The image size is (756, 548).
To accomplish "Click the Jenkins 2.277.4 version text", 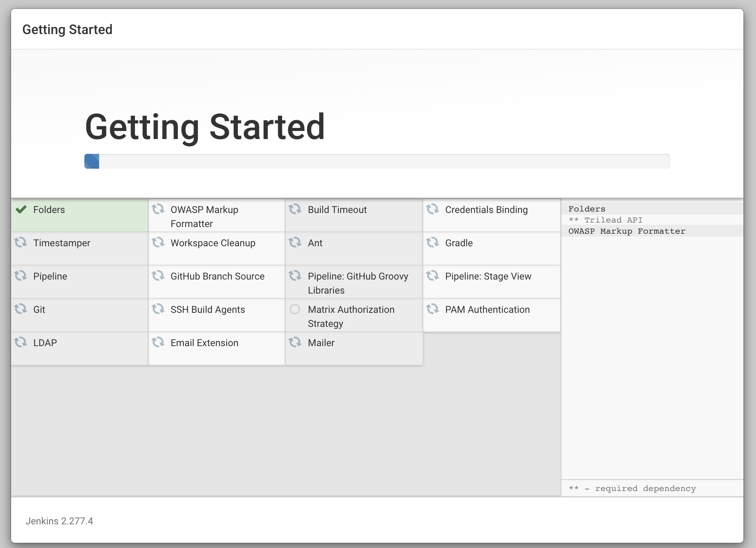I will coord(59,521).
